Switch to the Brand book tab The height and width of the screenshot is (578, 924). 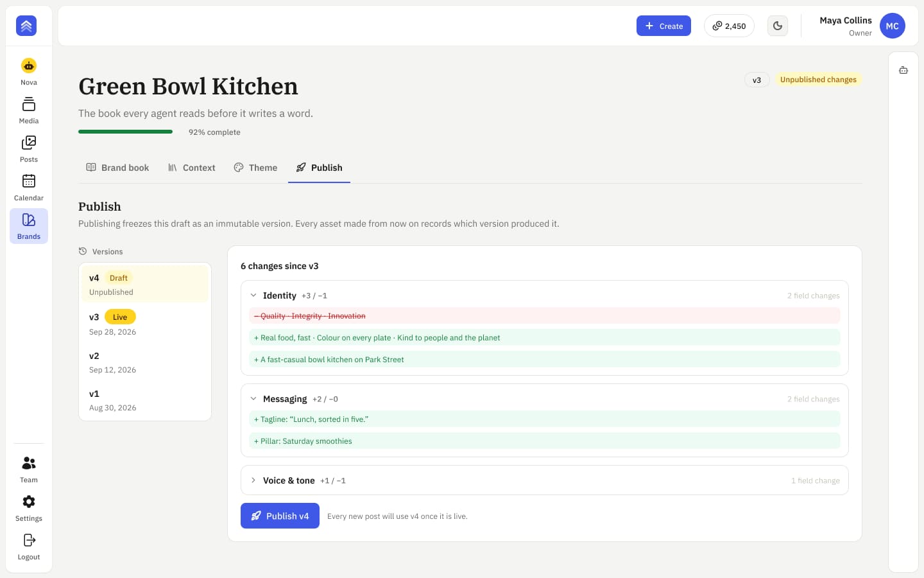[x=117, y=168]
